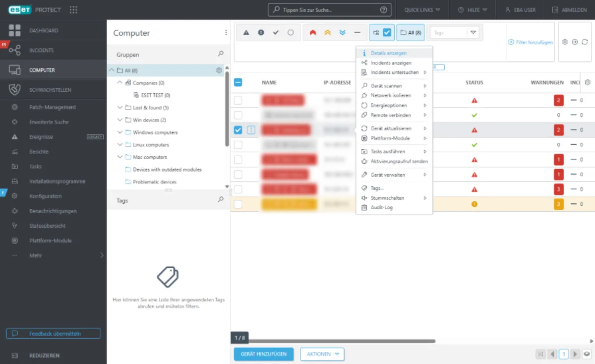Open the Tags filter dropdown arrow
This screenshot has height=364, width=595.
474,33
